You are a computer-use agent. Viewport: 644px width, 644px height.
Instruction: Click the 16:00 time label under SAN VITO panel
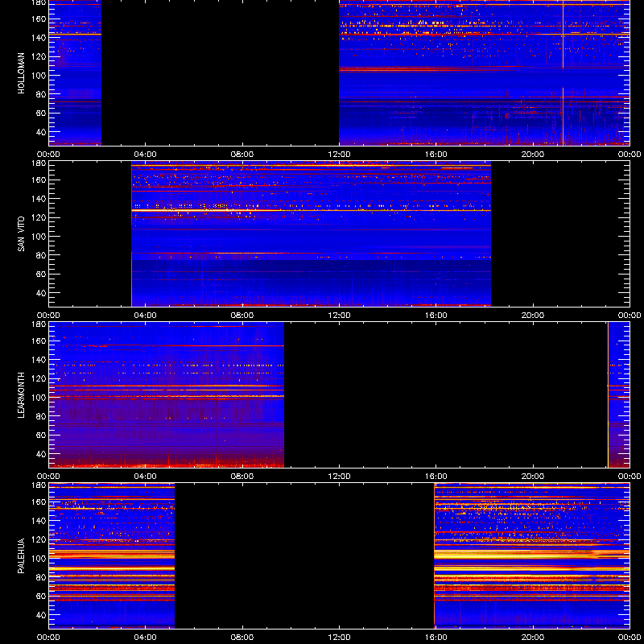coord(436,316)
